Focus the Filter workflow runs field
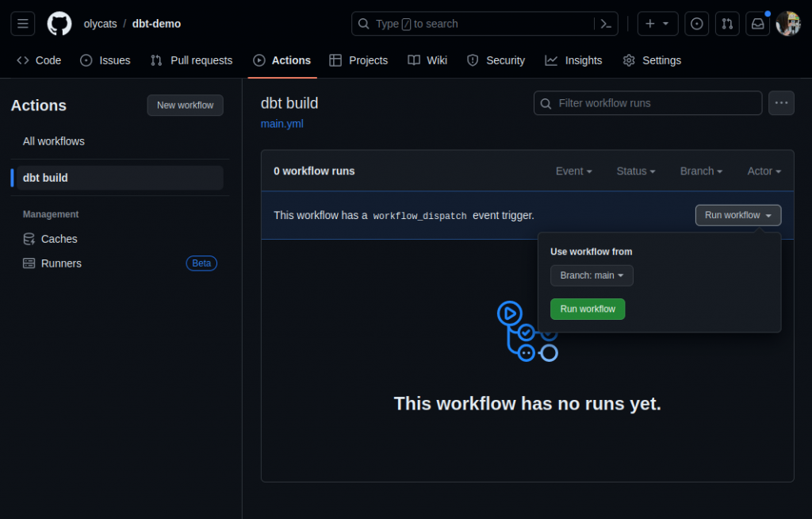The image size is (812, 519). (x=648, y=103)
